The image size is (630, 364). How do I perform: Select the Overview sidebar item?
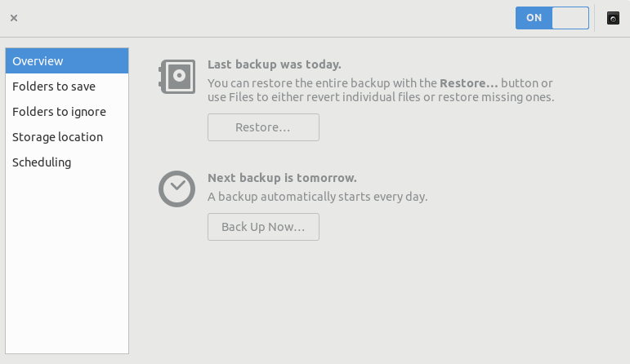point(66,61)
